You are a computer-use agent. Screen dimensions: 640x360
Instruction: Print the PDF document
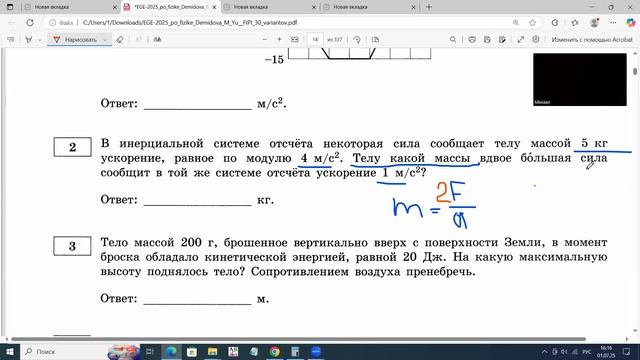472,40
